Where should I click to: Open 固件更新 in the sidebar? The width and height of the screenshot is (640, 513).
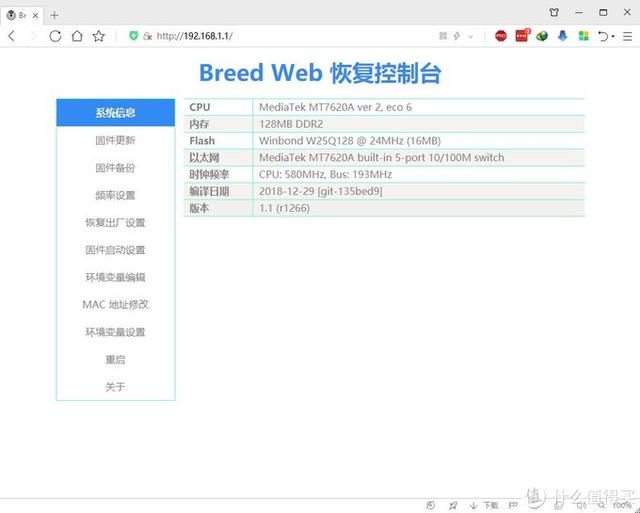tap(116, 140)
